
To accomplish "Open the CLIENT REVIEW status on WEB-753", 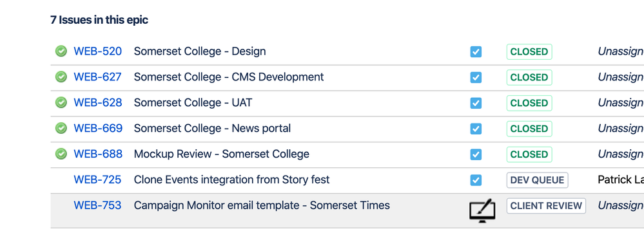I will (546, 205).
